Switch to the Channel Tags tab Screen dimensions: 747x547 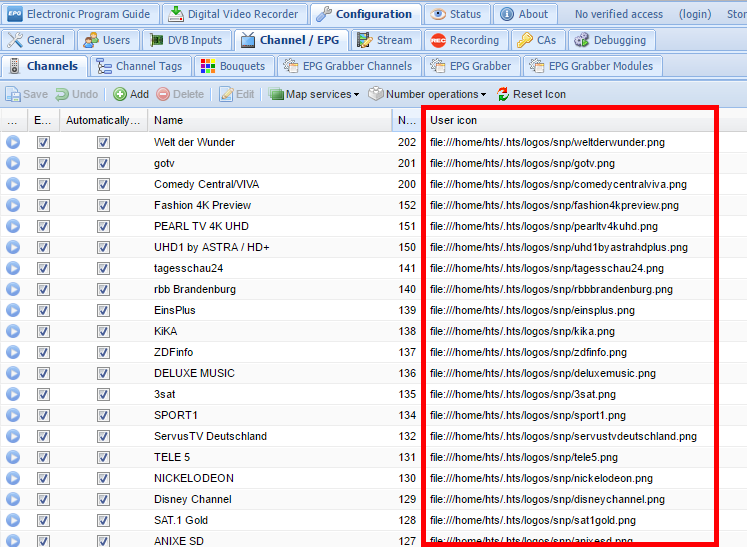140,66
